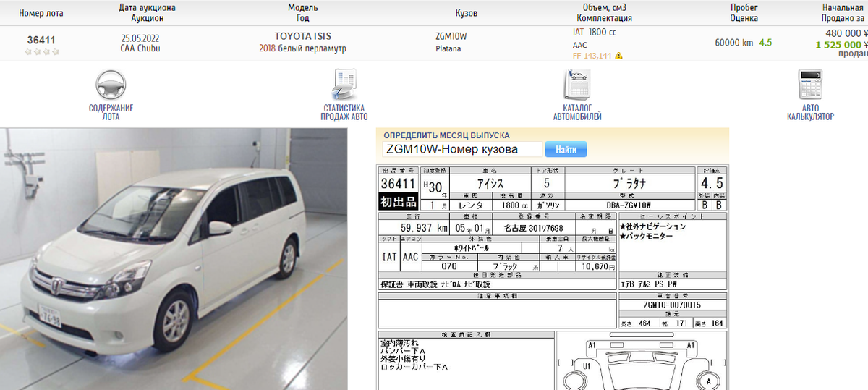Click the Japanese auction sheet image

553,277
